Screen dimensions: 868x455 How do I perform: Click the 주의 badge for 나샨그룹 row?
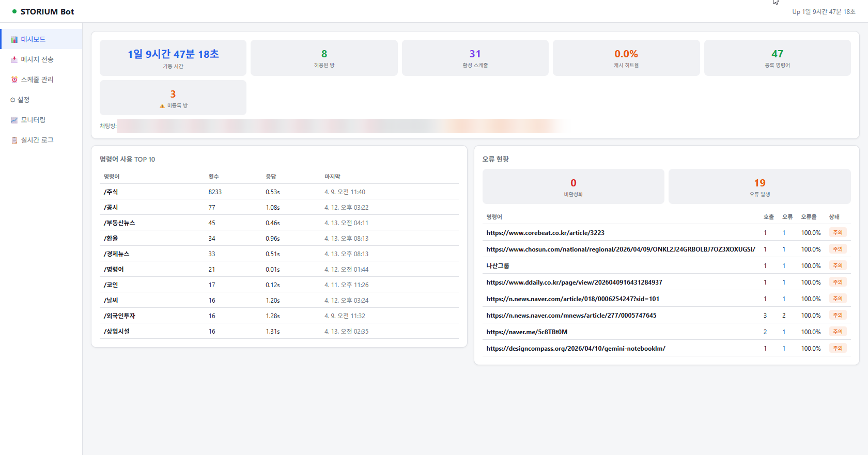click(838, 266)
